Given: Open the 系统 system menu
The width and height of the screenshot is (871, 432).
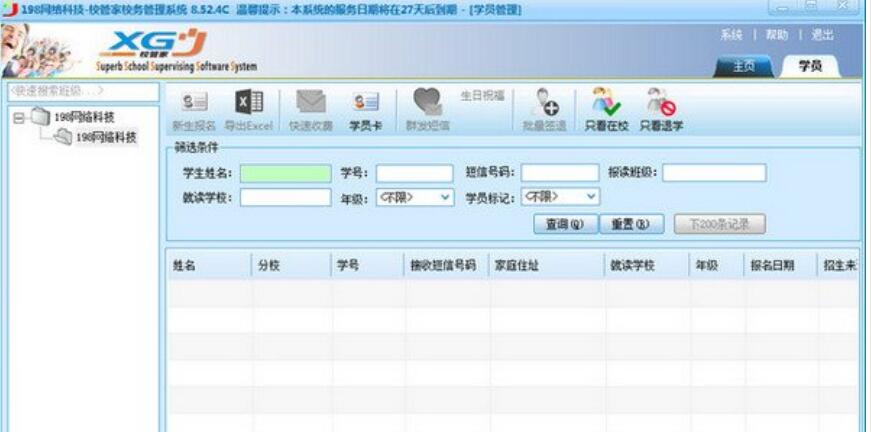Looking at the screenshot, I should point(731,35).
